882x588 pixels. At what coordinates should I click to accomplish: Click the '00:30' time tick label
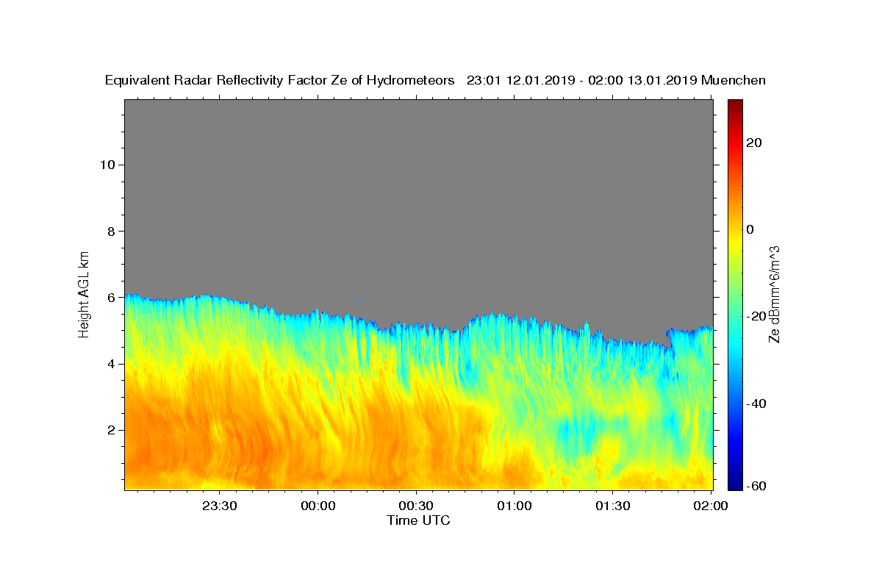pyautogui.click(x=416, y=506)
